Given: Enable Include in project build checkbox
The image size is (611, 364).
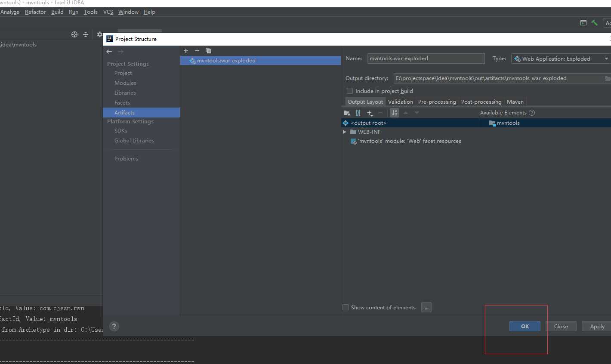Looking at the screenshot, I should (350, 91).
